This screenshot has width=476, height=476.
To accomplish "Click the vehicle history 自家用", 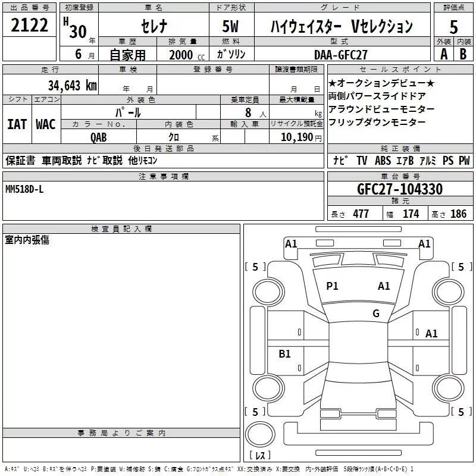I will [127, 55].
